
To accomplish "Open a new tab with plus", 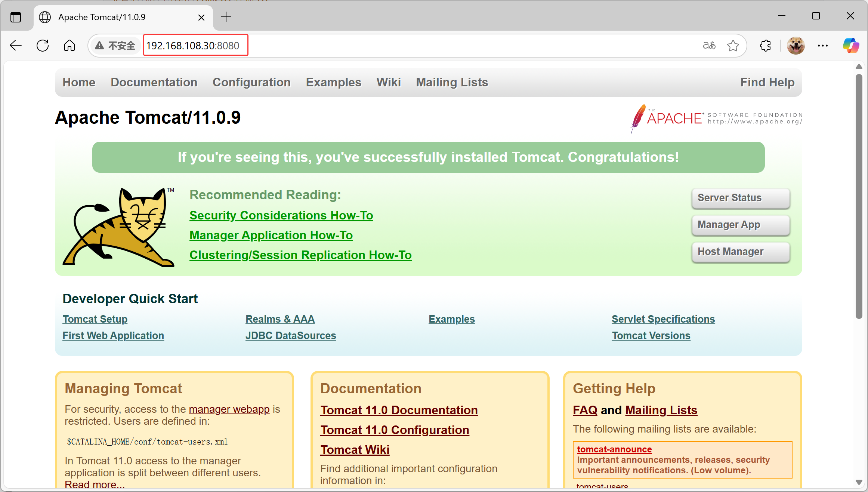I will [x=226, y=17].
